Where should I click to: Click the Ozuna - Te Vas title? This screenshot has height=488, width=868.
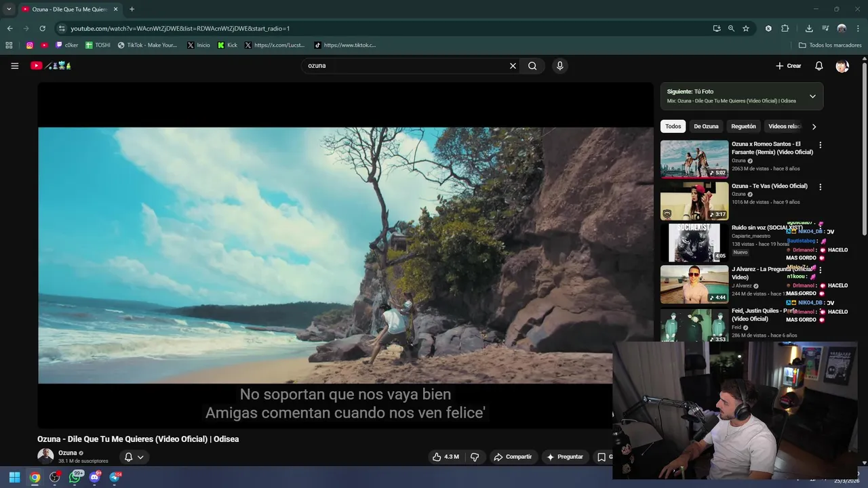click(770, 186)
